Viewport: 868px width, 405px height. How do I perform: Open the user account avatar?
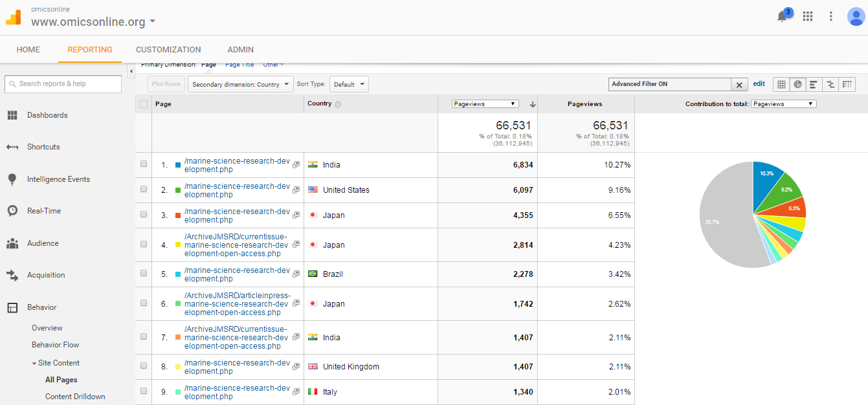(856, 16)
